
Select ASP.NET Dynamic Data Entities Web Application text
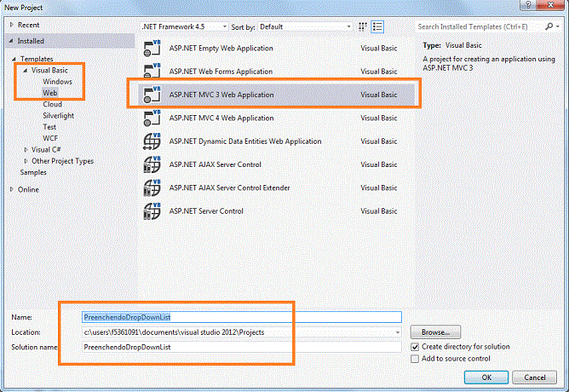click(245, 141)
